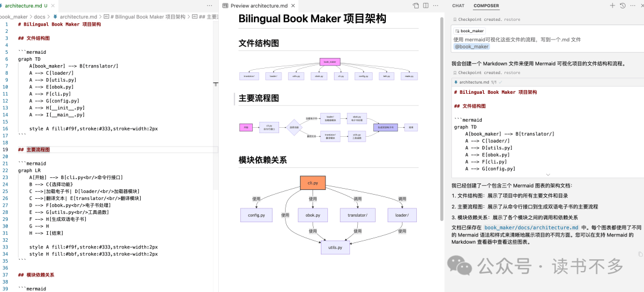Viewport: 644px width, 292px height.
Task: Click editor line 'H --> I[结束]'
Action: [x=46, y=233]
